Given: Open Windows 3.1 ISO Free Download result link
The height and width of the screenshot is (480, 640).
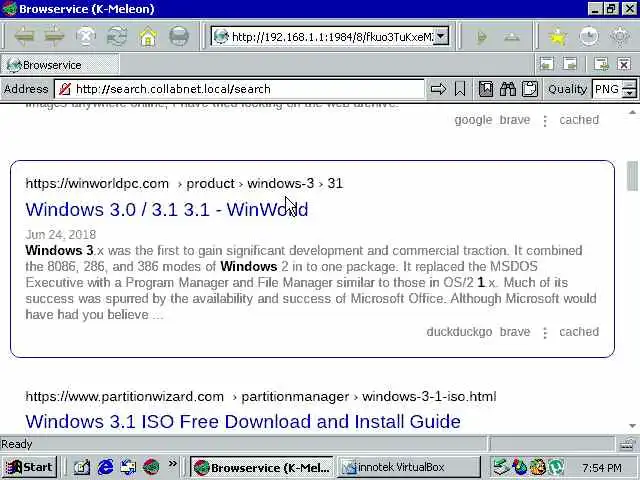Looking at the screenshot, I should [x=243, y=421].
